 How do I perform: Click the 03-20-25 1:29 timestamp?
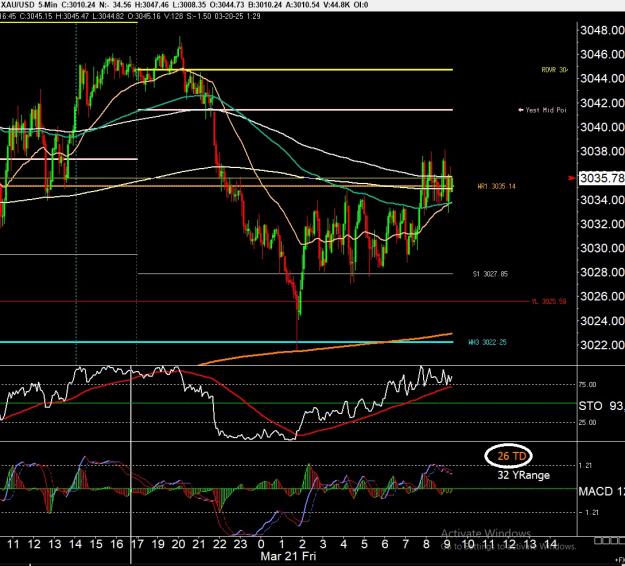pyautogui.click(x=237, y=16)
